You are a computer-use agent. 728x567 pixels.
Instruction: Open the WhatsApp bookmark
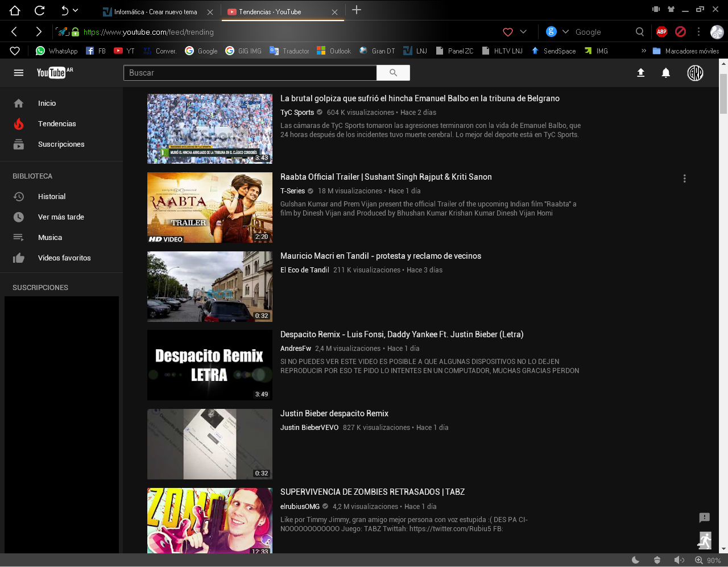point(57,51)
